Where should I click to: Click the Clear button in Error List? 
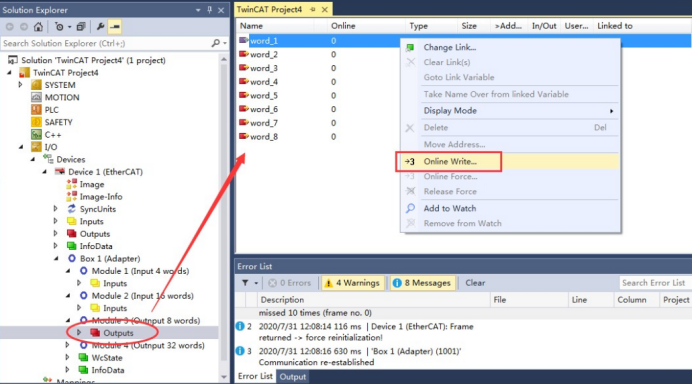[x=475, y=283]
